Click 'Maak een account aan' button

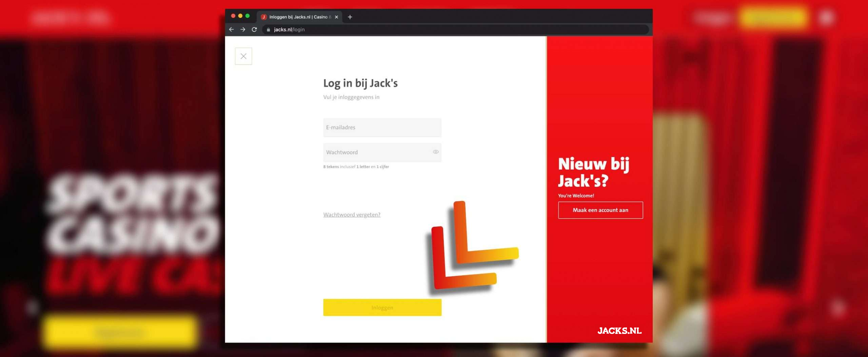tap(600, 210)
